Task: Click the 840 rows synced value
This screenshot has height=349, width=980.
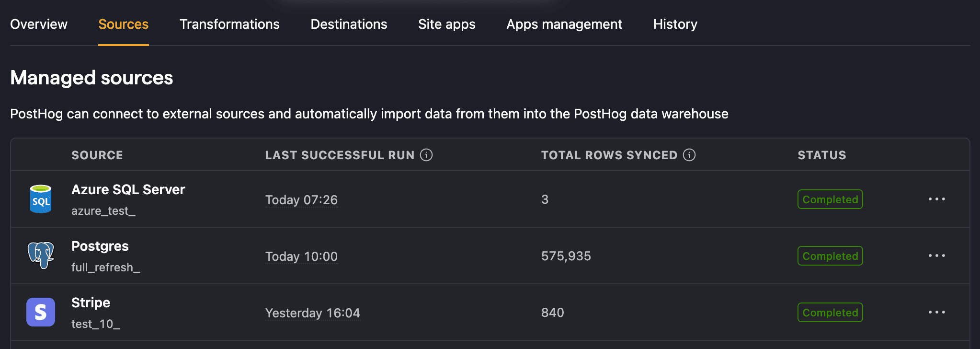Action: [x=553, y=313]
